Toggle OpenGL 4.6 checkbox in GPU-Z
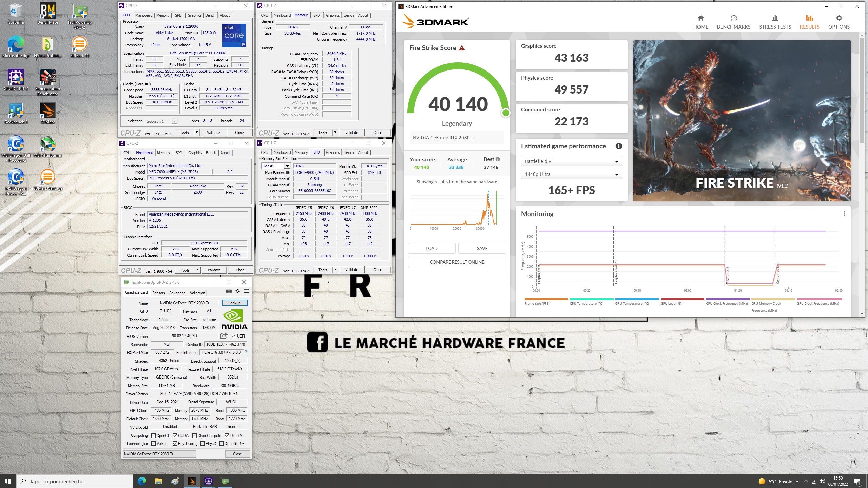Image resolution: width=868 pixels, height=488 pixels. click(221, 443)
